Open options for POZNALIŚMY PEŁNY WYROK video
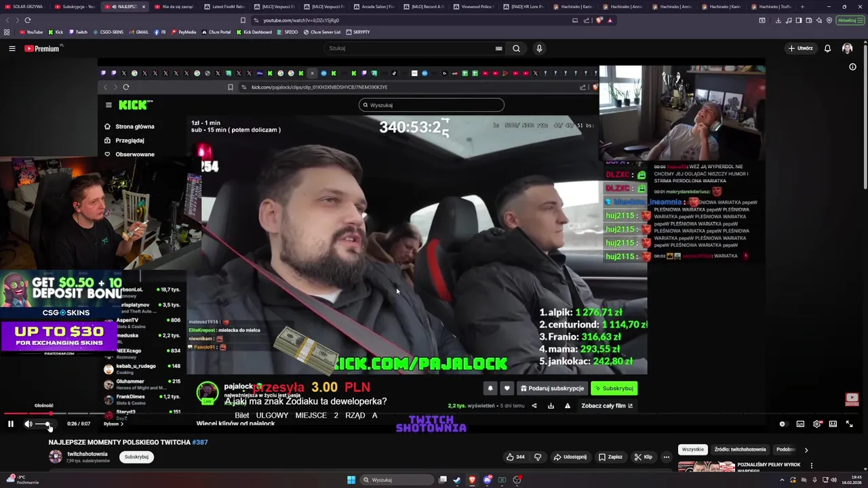868x488 pixels. pos(811,466)
